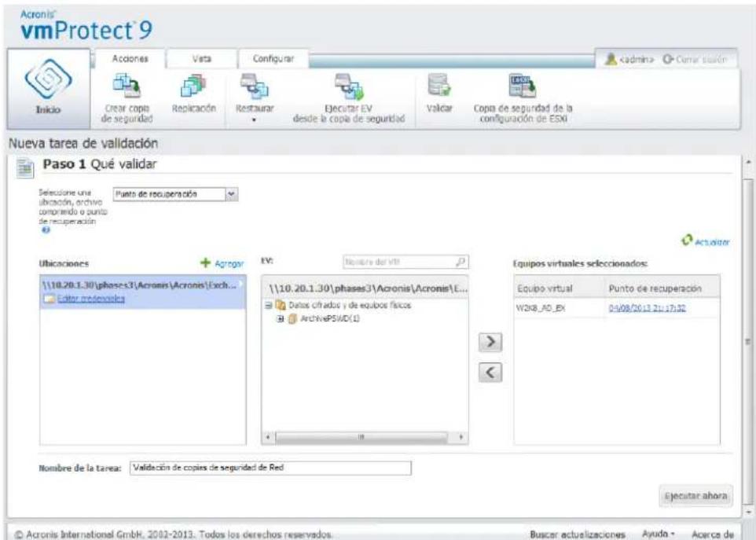Click Buscar actualizaciones link
This screenshot has height=540, width=756.
(x=578, y=534)
